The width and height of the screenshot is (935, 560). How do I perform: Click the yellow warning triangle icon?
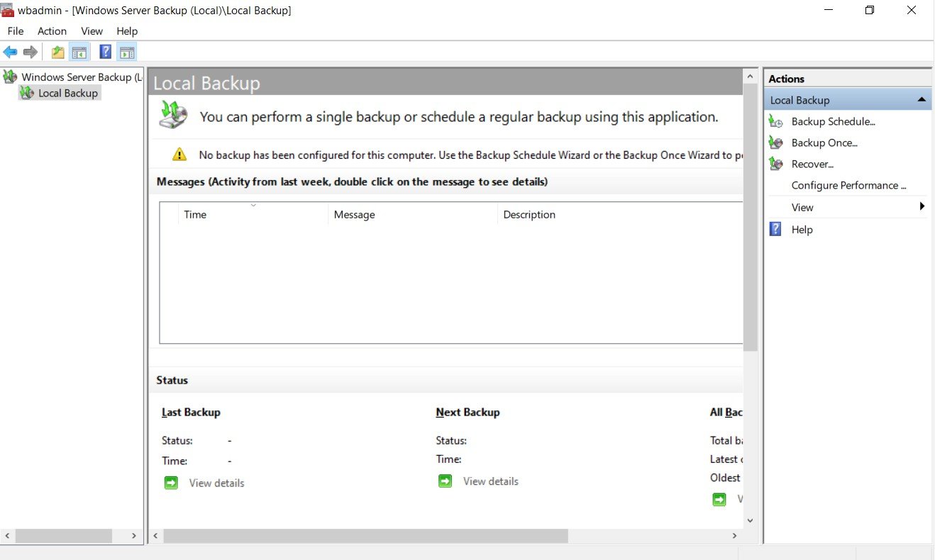point(179,155)
